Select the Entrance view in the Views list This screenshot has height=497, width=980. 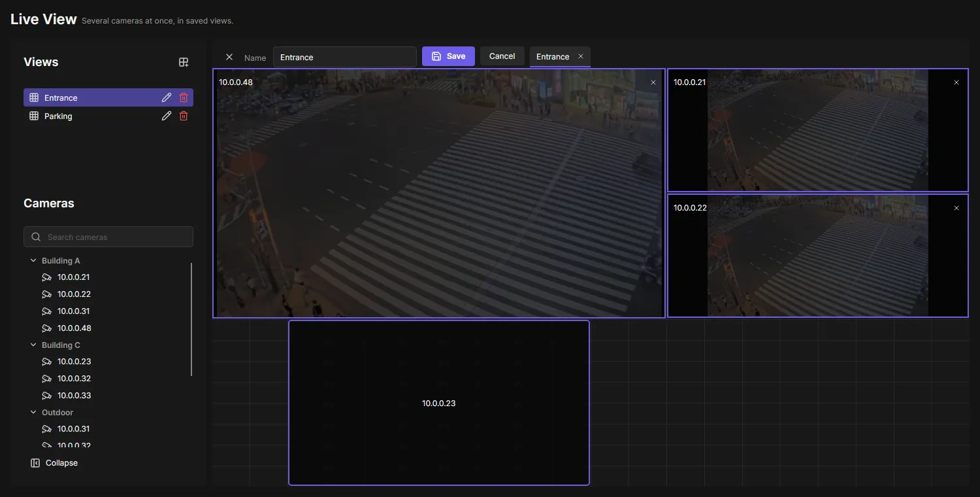[x=108, y=97]
